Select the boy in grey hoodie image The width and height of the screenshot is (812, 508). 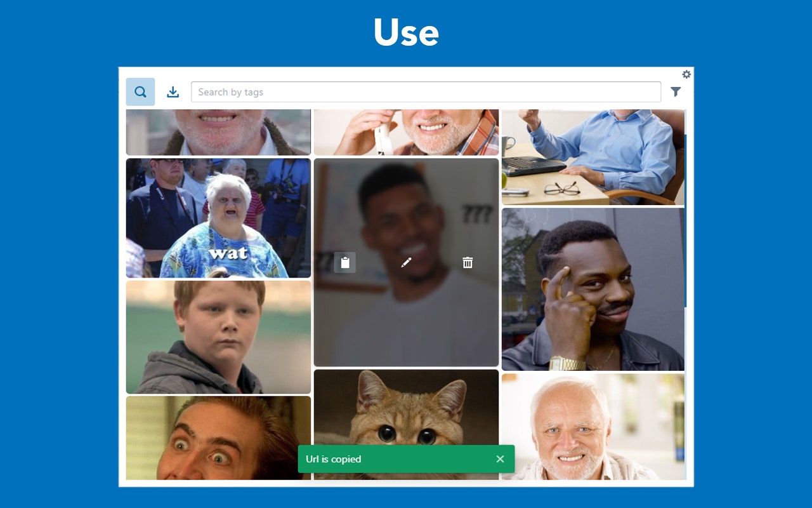[x=218, y=337]
